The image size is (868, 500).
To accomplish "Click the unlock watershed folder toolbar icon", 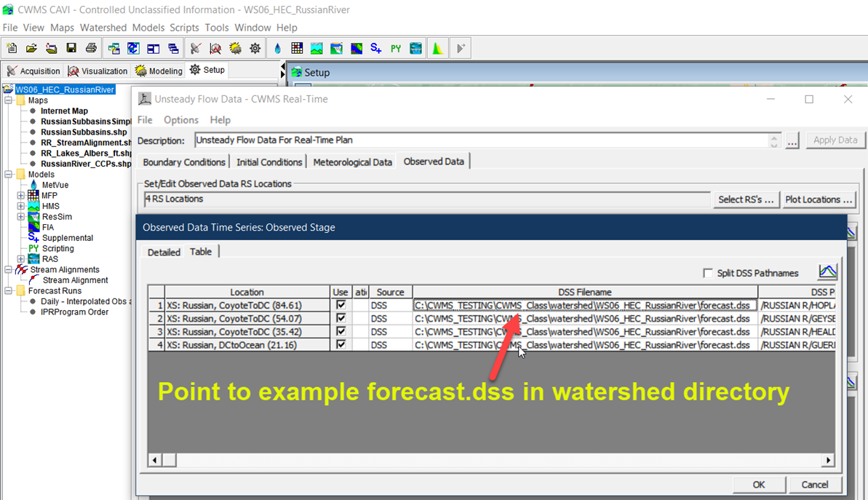I will (52, 49).
